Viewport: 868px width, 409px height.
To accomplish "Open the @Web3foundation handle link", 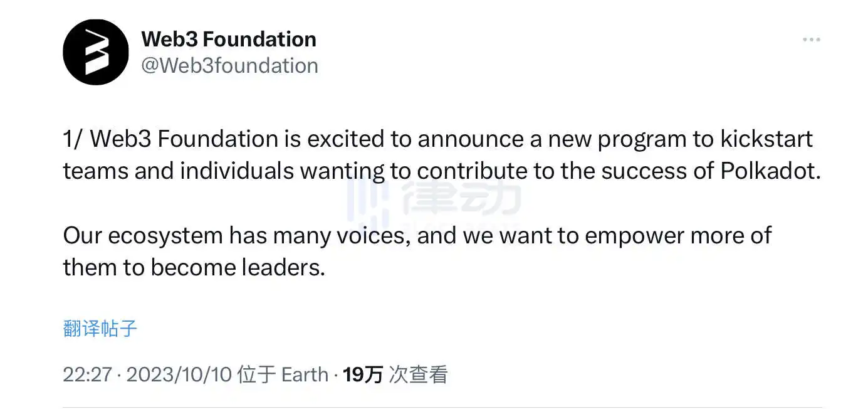I will (x=229, y=65).
